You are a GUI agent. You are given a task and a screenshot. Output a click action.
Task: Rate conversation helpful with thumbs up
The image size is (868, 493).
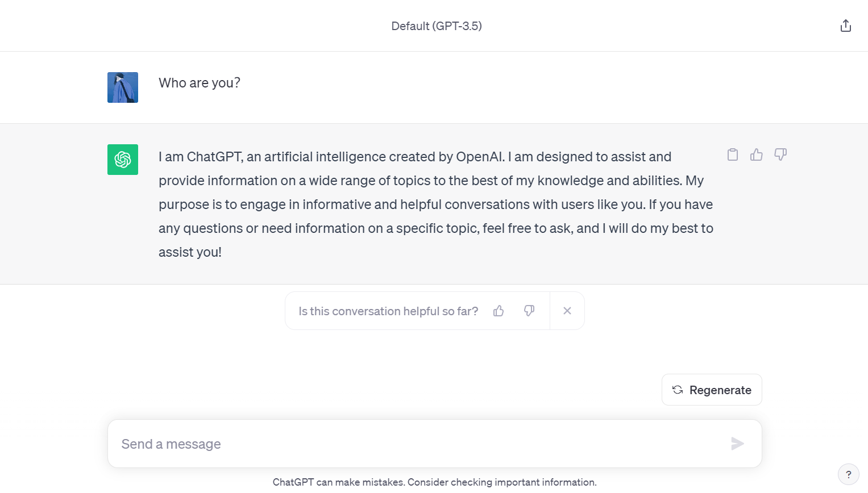[x=499, y=311]
